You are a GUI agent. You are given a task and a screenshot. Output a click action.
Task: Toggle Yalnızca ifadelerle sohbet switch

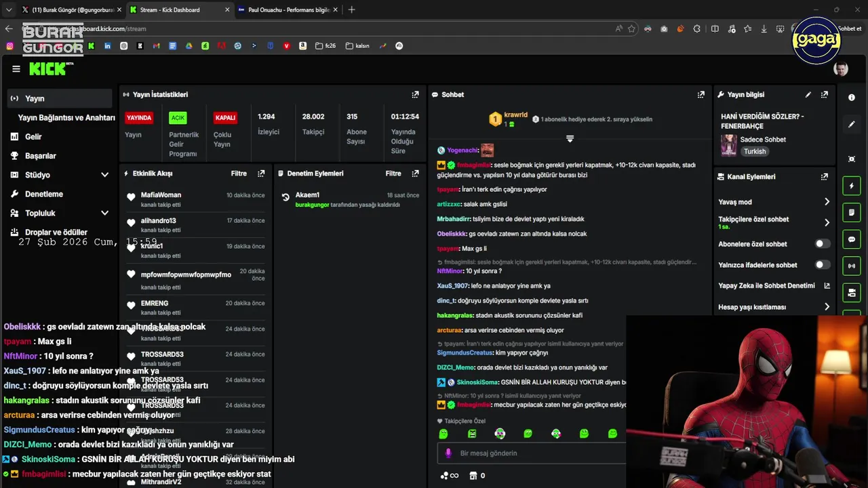point(822,265)
